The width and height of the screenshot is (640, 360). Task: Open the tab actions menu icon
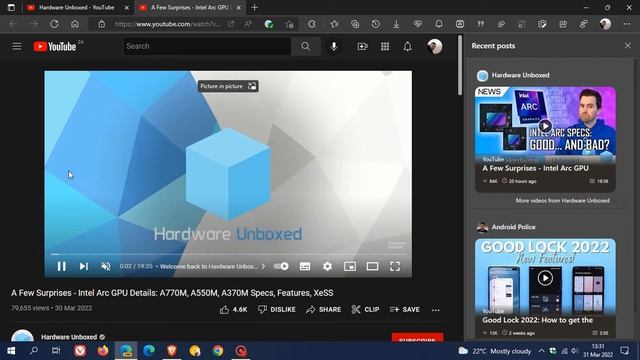[x=11, y=7]
